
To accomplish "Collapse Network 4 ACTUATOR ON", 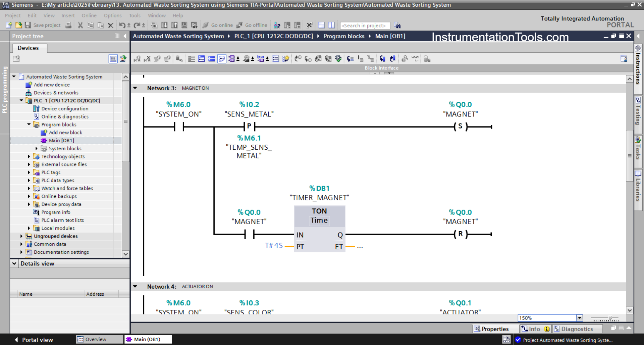I will (135, 286).
